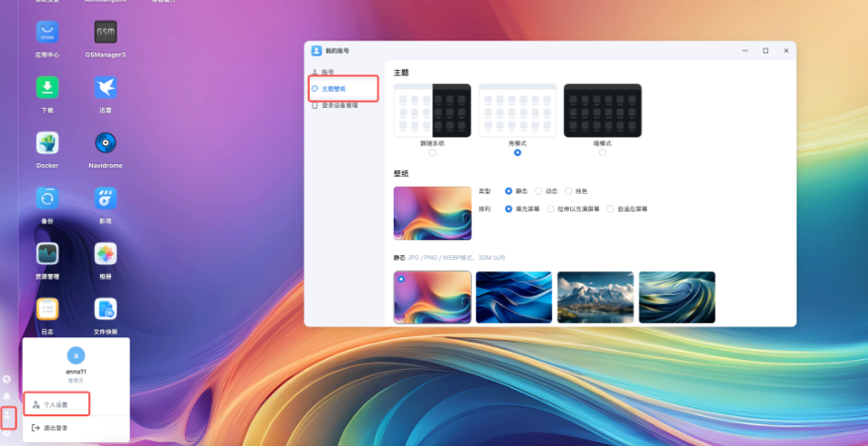This screenshot has width=868, height=446.
Task: Click the 我的账号 window title icon
Action: [x=316, y=50]
